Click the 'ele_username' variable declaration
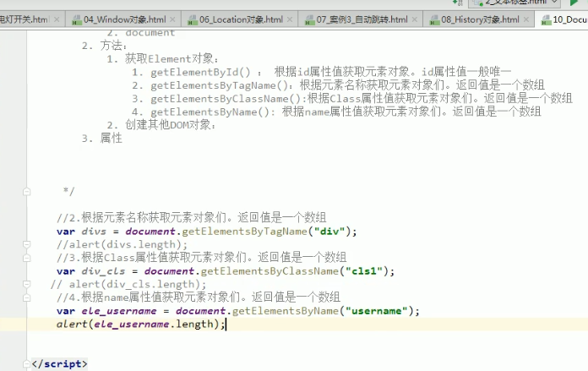588x371 pixels. [119, 311]
